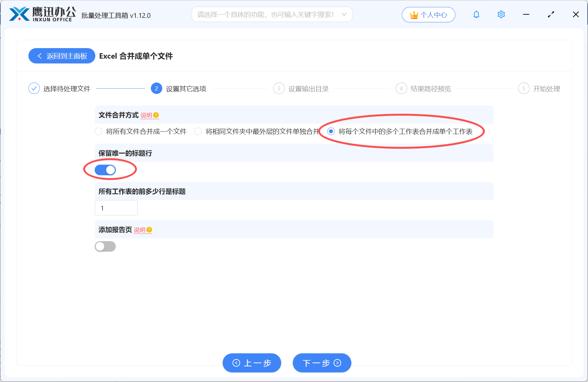Click the header rows number input field
Screen dimensions: 588x382
(116, 208)
